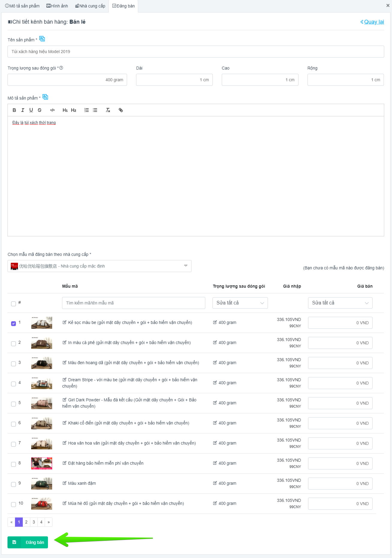Click the Cao height input field
The width and height of the screenshot is (392, 558).
pos(260,80)
